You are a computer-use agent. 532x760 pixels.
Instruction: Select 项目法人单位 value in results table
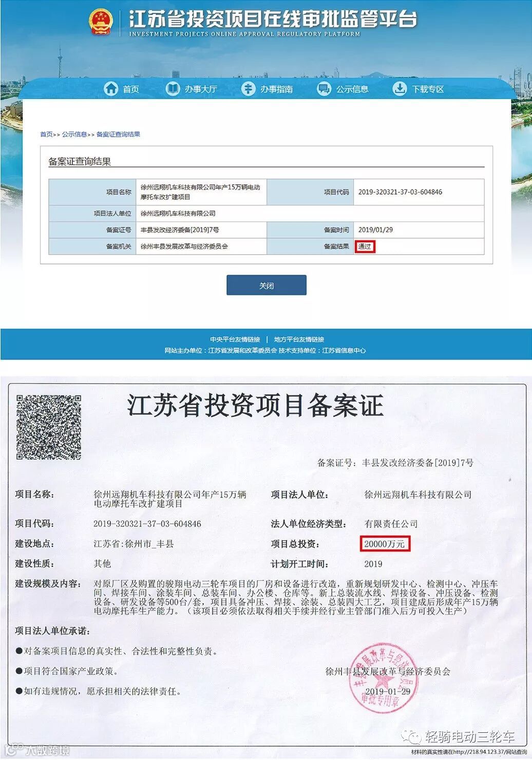178,214
